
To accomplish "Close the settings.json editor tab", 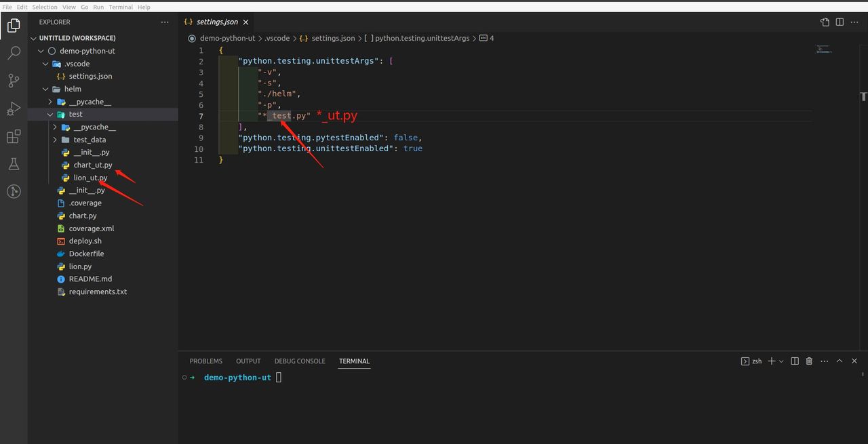I will [x=246, y=22].
